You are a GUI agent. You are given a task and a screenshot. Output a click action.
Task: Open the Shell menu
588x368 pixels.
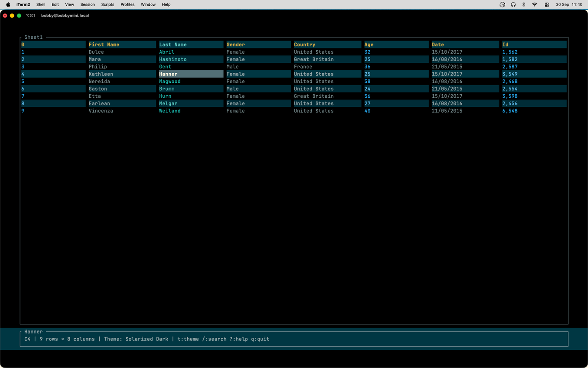coord(41,4)
